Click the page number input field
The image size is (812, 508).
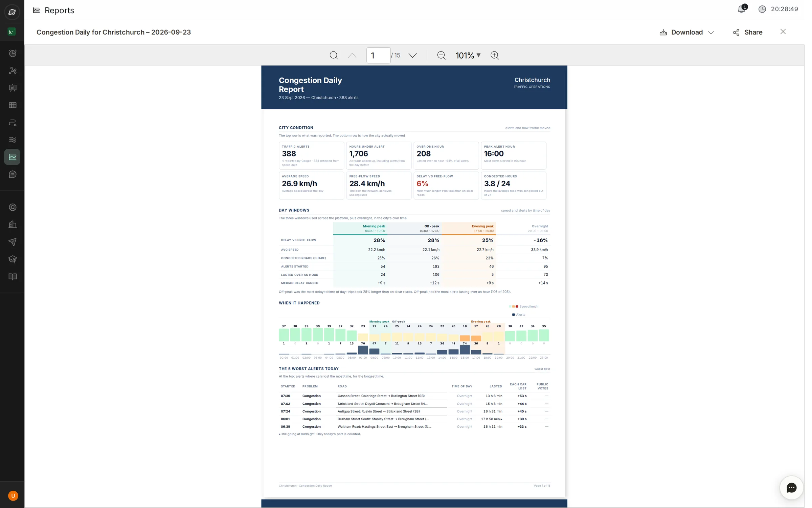[x=378, y=55]
